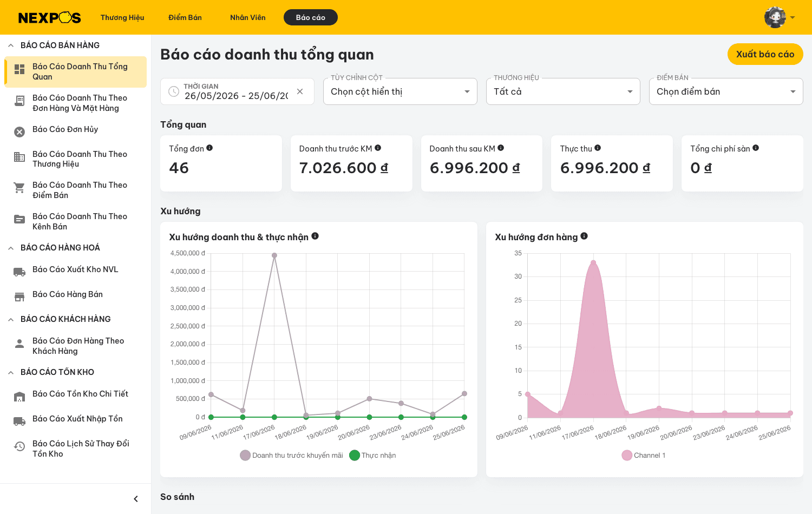Click the Xuất báo cáo button
Screen dimensions: 812x514
point(765,54)
